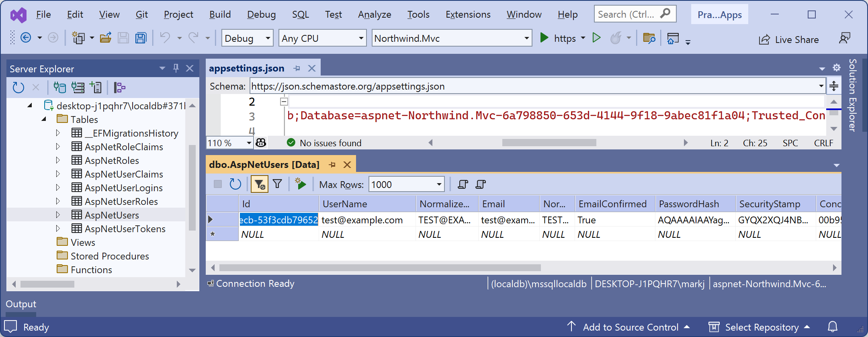
Task: Toggle pin on dbo.AspNetUsers Data tab
Action: [x=332, y=165]
